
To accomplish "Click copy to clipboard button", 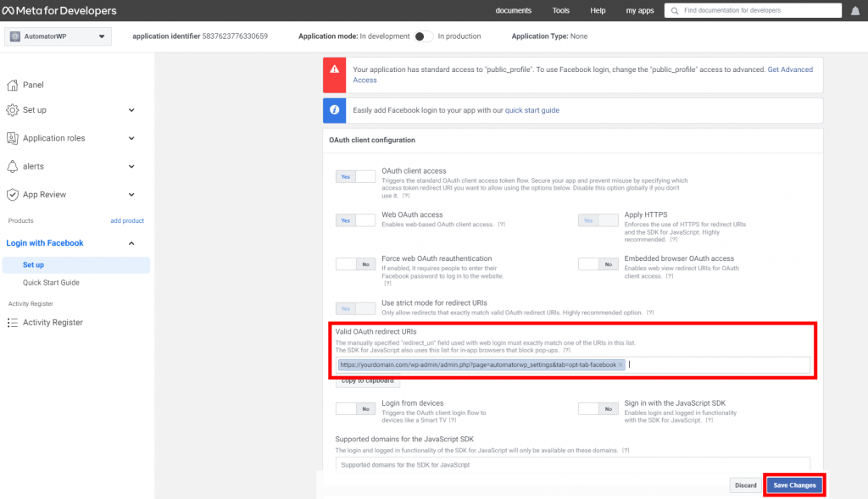I will [368, 382].
